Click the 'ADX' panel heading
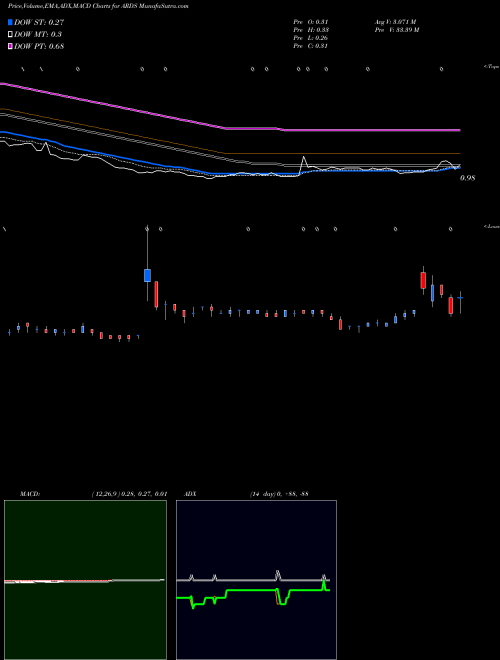 coord(190,494)
